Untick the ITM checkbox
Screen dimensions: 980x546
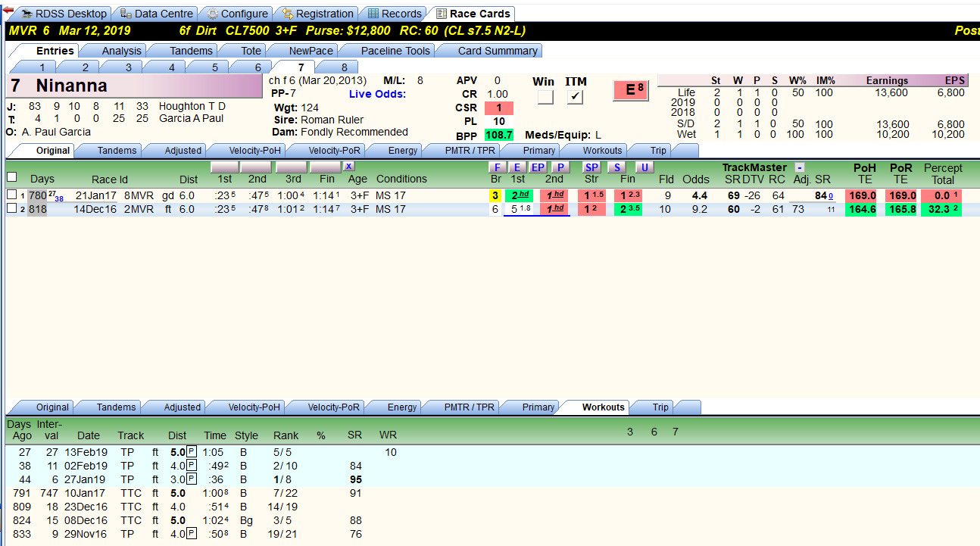(576, 97)
